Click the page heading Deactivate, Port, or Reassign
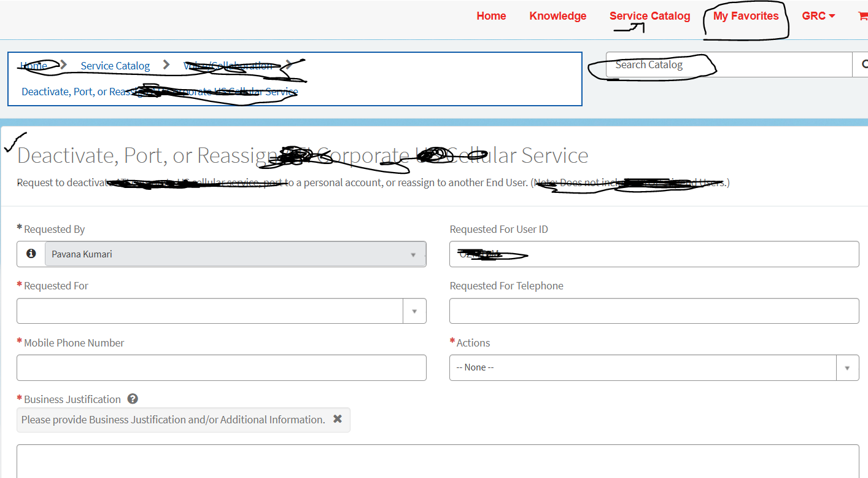 (303, 155)
